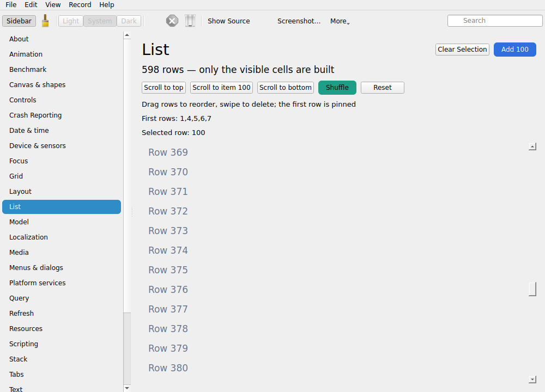Open Tabs in the sidebar
The image size is (545, 392).
pos(62,375)
